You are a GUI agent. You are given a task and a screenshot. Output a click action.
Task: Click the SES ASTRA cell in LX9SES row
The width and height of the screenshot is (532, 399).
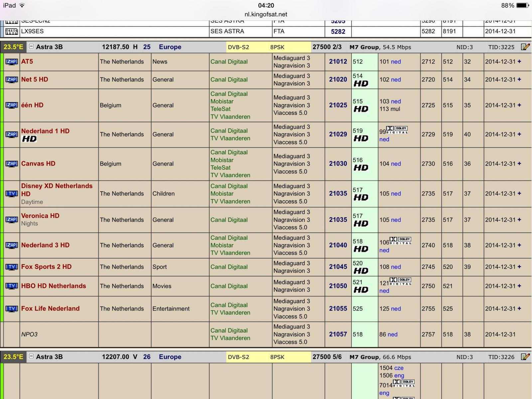tap(241, 31)
